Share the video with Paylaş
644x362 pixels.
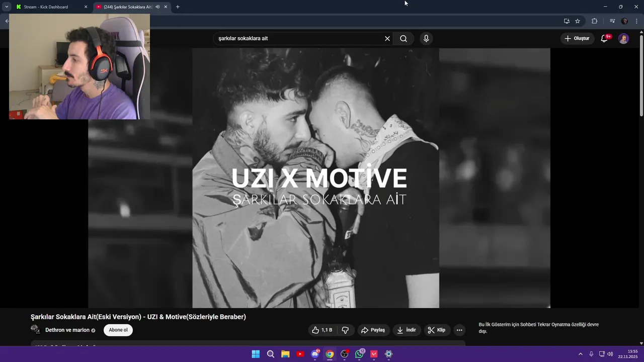pos(373,330)
